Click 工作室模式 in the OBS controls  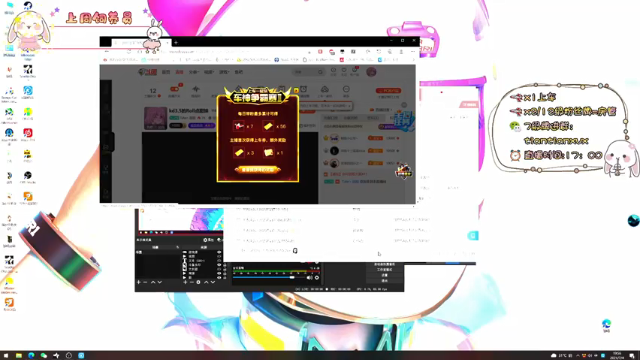point(384,270)
